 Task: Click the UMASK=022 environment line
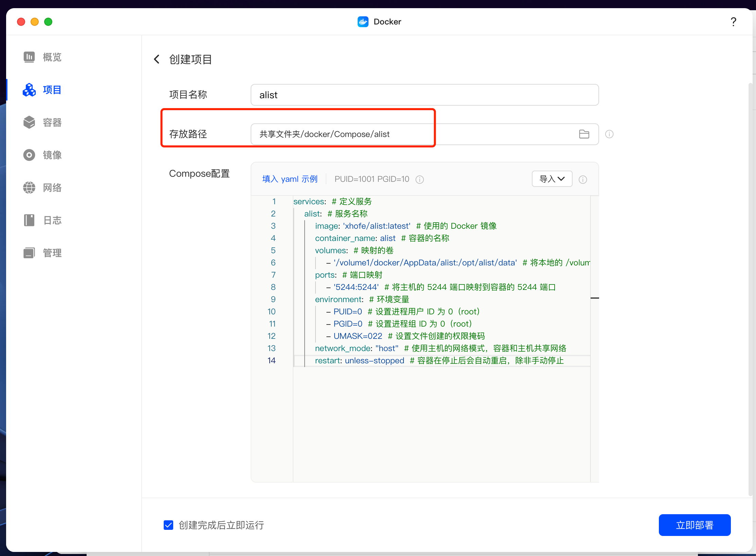(x=406, y=336)
